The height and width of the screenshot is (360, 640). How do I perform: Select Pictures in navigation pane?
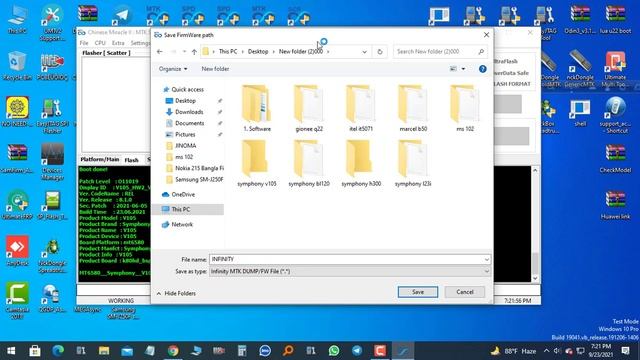click(185, 134)
